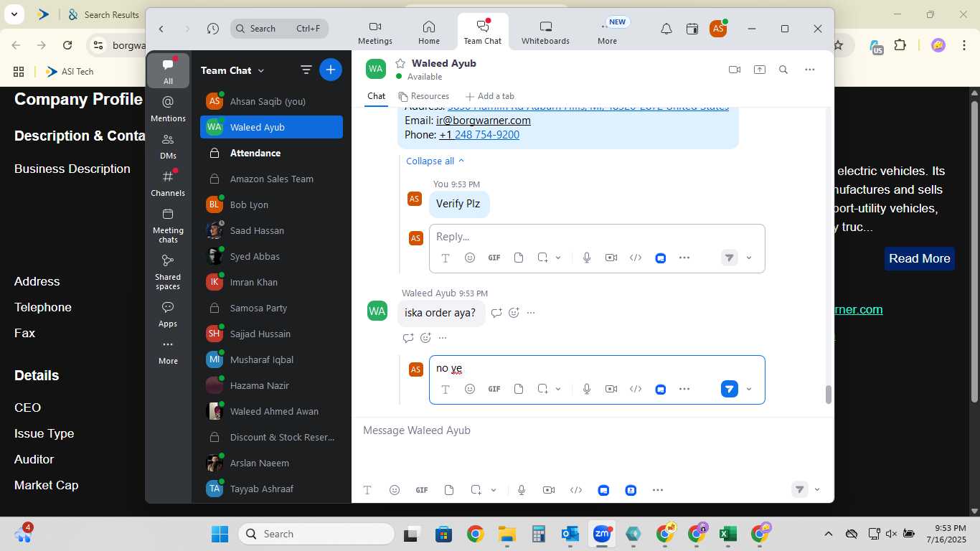Open Mentions in Zoom sidebar
Viewport: 980px width, 551px height.
(x=168, y=109)
